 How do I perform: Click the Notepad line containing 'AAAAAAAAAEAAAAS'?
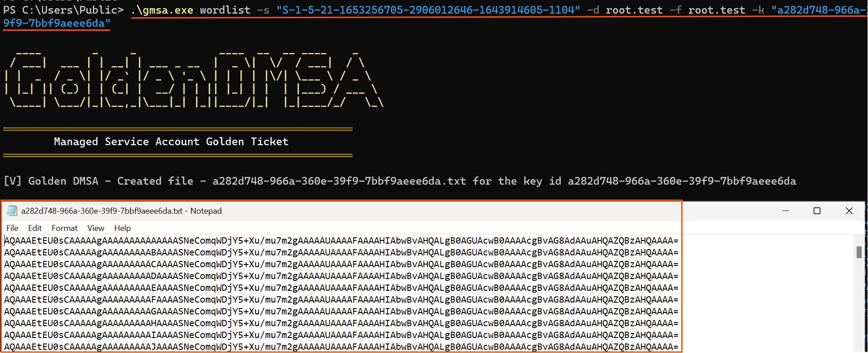pos(341,288)
